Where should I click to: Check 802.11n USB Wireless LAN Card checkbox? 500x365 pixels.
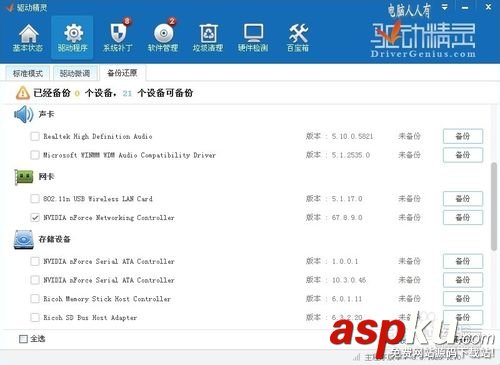[x=35, y=199]
